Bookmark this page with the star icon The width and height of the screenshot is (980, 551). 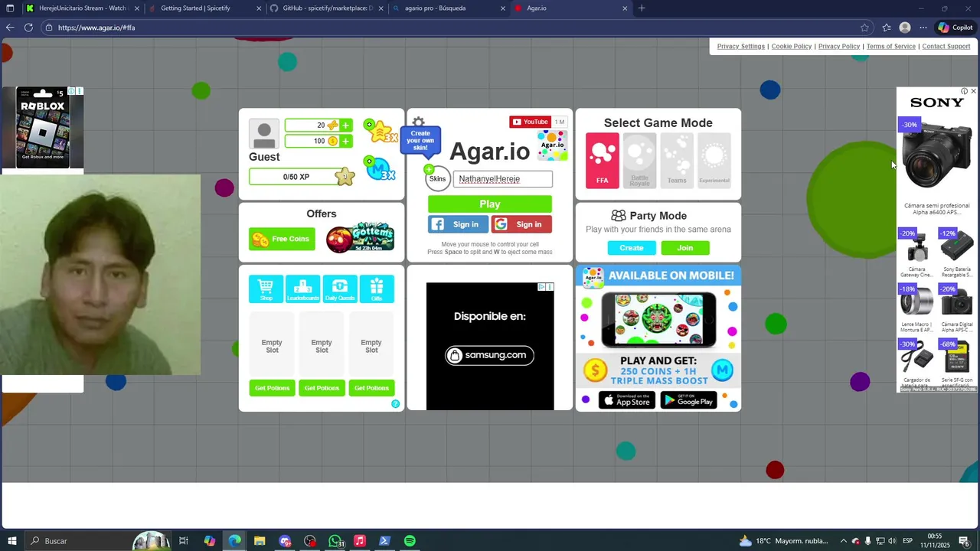pyautogui.click(x=864, y=28)
